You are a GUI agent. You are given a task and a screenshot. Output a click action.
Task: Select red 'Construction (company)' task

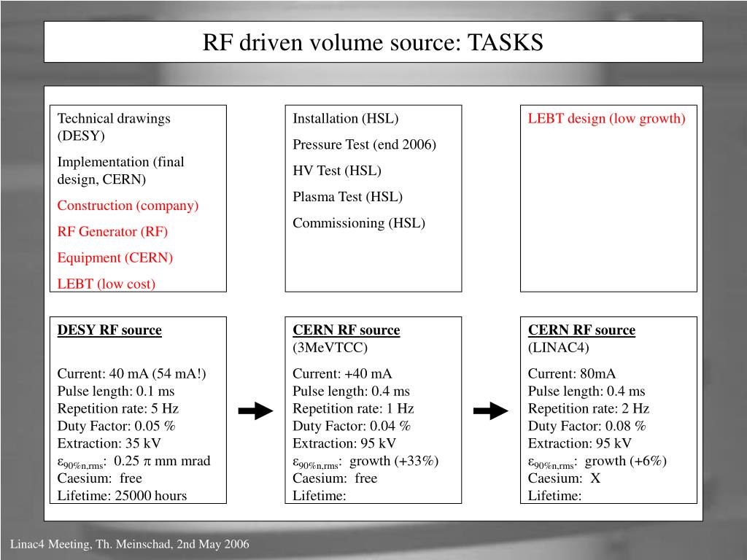(128, 206)
